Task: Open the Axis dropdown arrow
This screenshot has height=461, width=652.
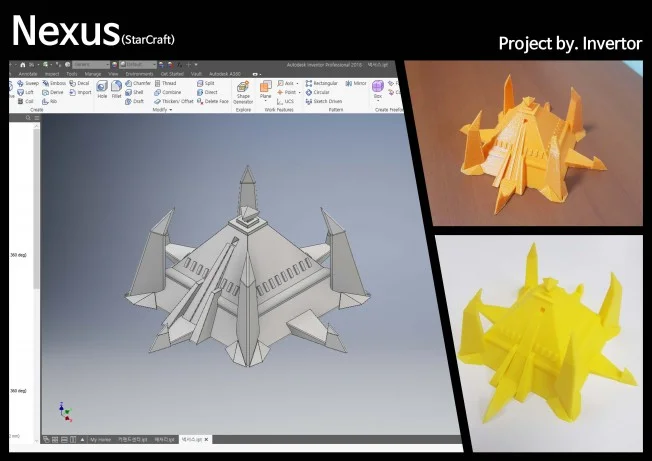Action: pos(296,83)
